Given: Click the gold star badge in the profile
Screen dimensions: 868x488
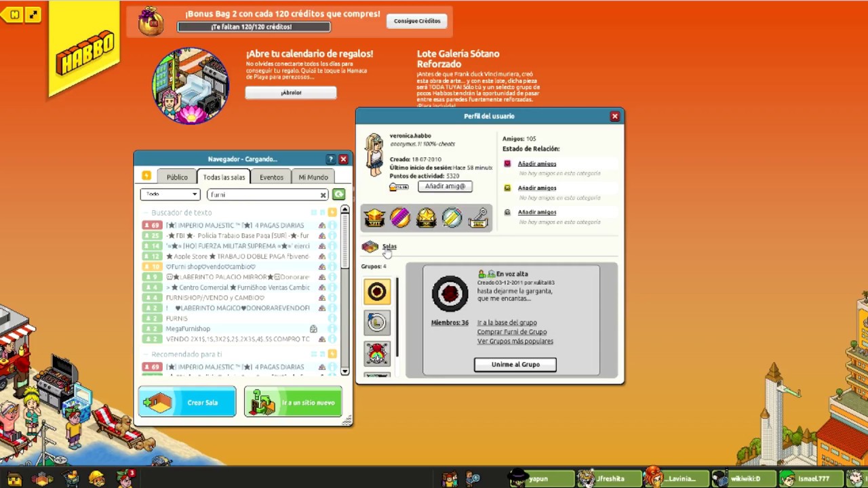Looking at the screenshot, I should tap(426, 218).
